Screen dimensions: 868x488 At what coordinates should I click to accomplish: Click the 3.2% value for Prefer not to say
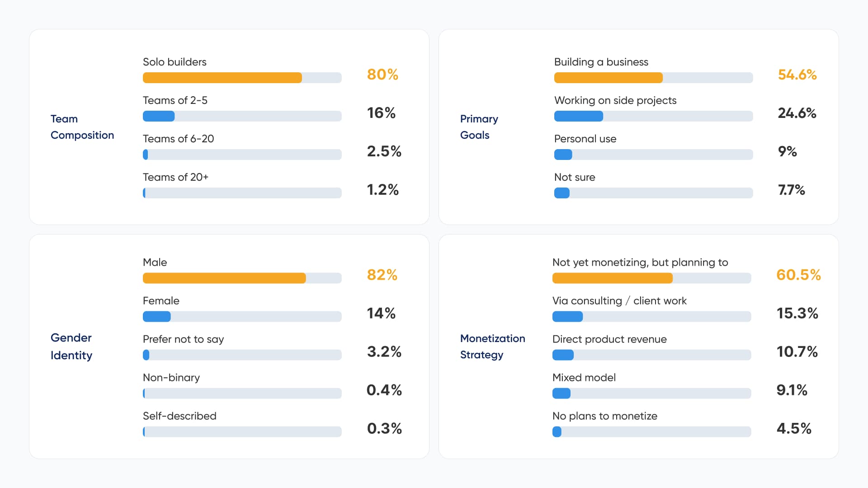click(x=384, y=352)
